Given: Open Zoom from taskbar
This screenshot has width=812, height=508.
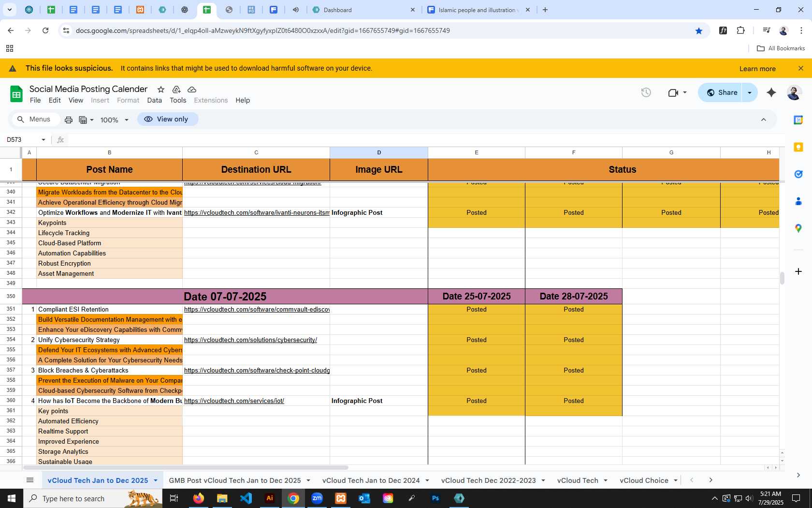Looking at the screenshot, I should click(x=317, y=498).
